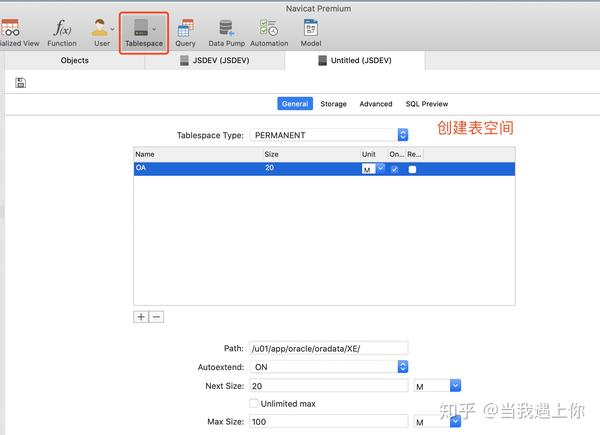
Task: Open the Model toolbar icon
Action: [311, 33]
